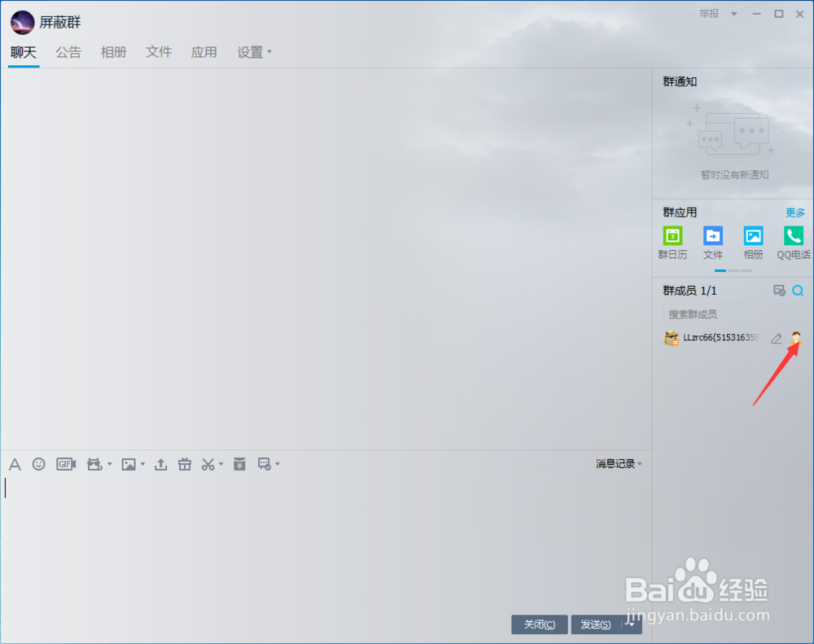Click the blue member search magnifier
Image resolution: width=814 pixels, height=644 pixels.
pyautogui.click(x=798, y=291)
